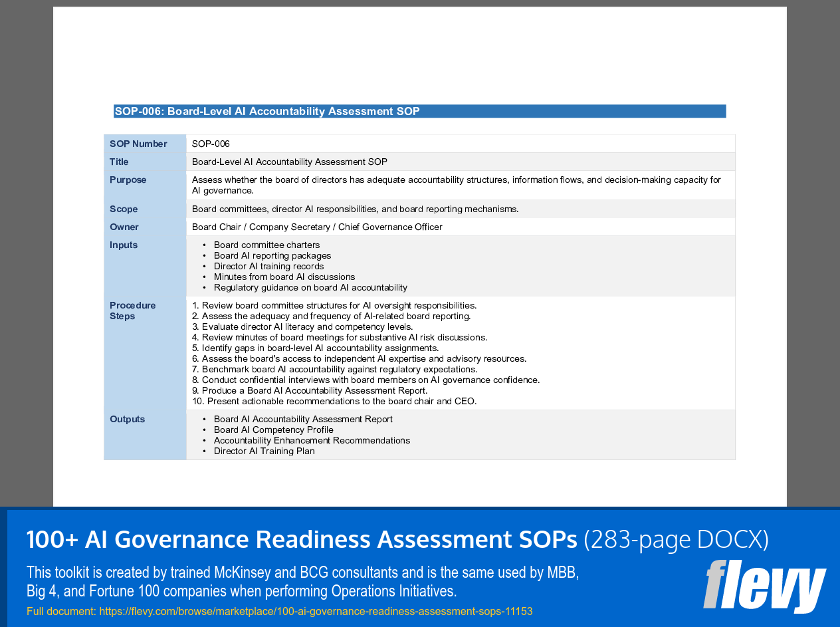The height and width of the screenshot is (627, 840).
Task: Click the Scope row label
Action: [x=124, y=209]
